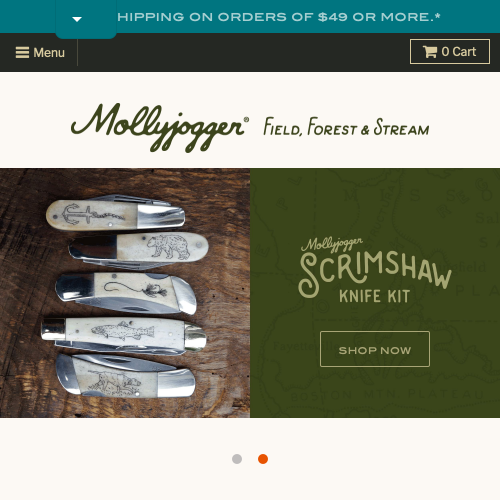
Task: Select the first gray carousel dot
Action: point(237,459)
